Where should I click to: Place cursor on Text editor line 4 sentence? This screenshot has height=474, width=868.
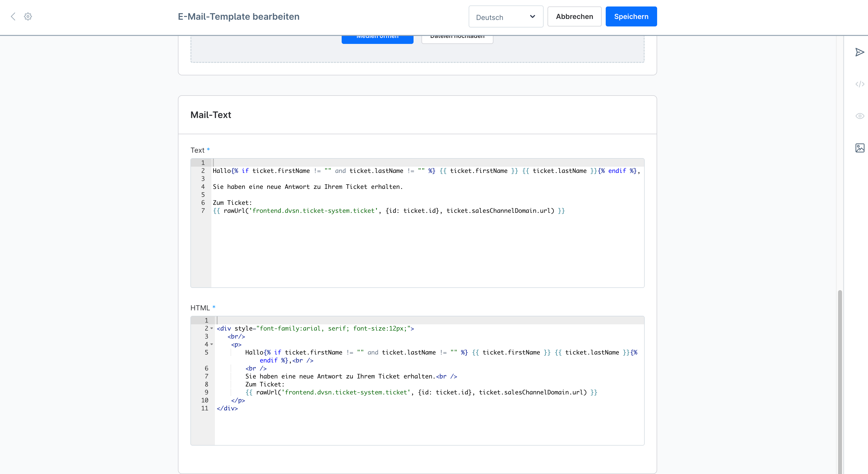tap(308, 187)
